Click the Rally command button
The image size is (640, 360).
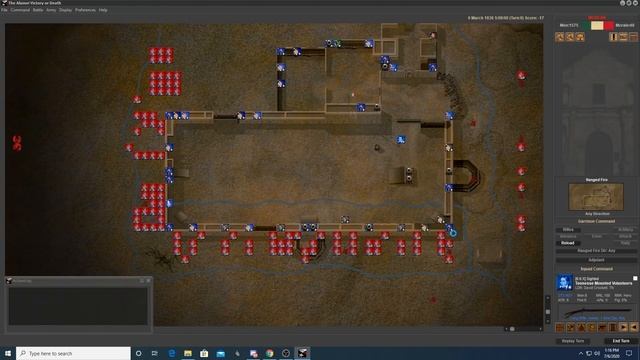point(625,243)
